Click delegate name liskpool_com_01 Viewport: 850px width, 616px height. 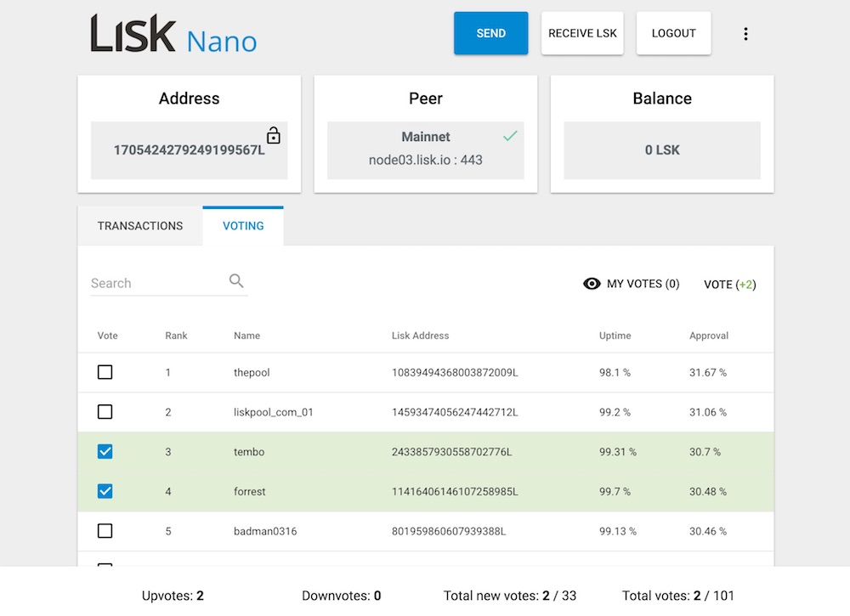click(x=273, y=412)
